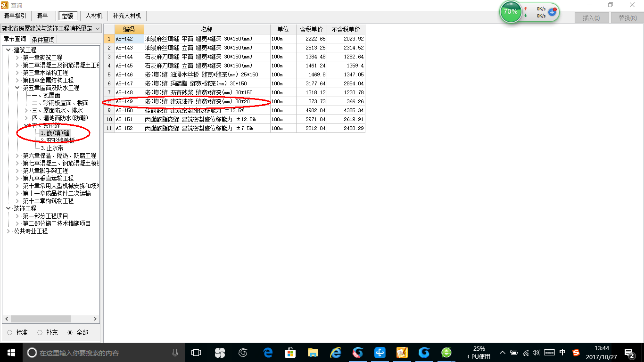644x362 pixels.
Task: Click the 含税单价 column header
Action: (312, 29)
